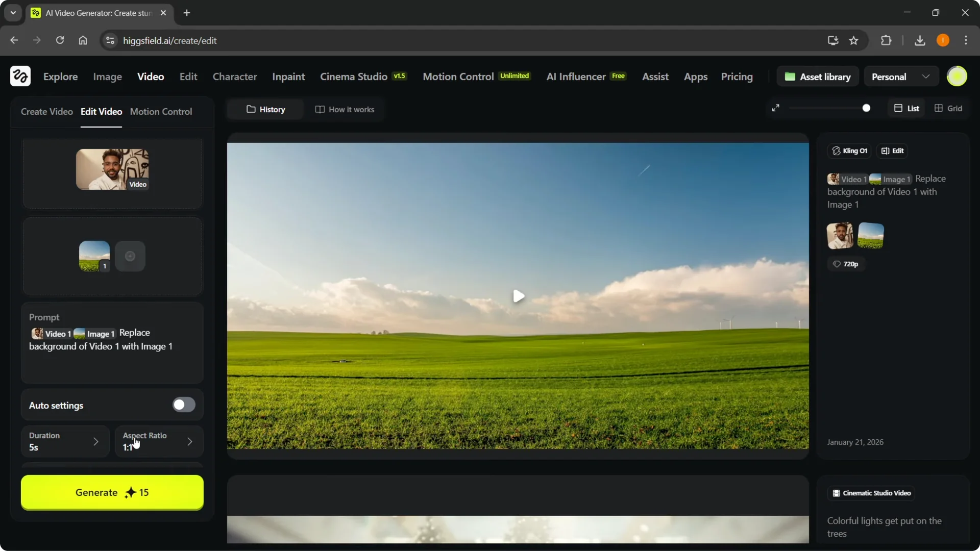Bookmark the page with the star icon
The width and height of the screenshot is (980, 551).
pyautogui.click(x=854, y=40)
